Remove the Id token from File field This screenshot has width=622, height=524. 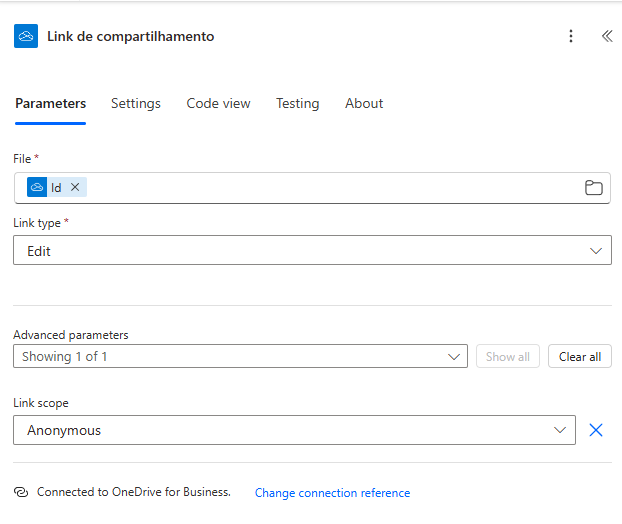click(75, 187)
